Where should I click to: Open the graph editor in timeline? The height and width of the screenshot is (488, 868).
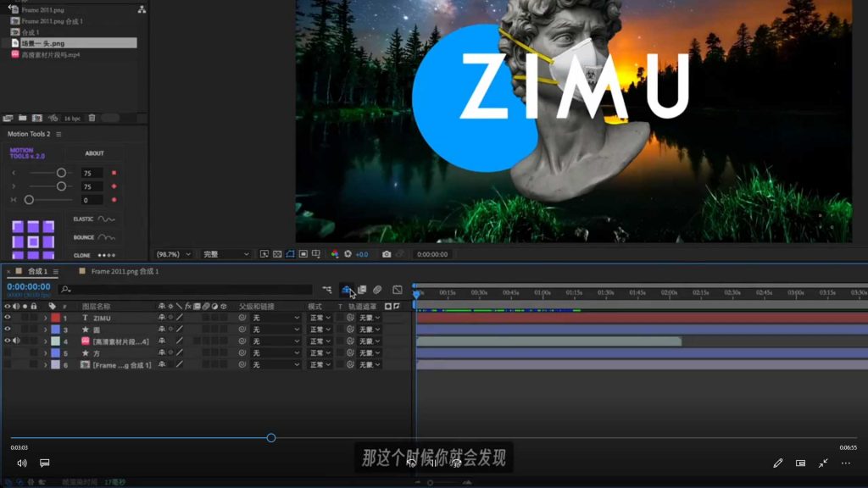(397, 290)
